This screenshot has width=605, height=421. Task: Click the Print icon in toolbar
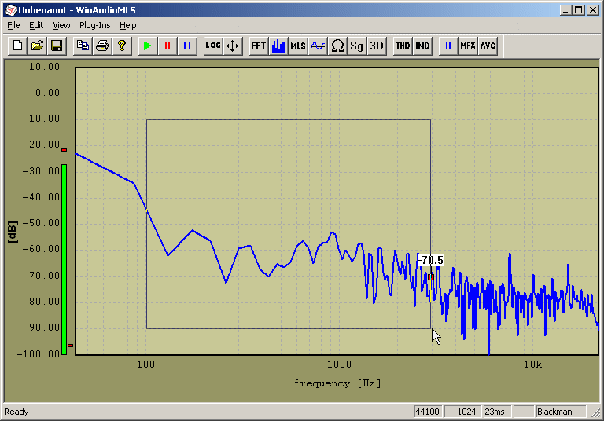click(x=102, y=46)
